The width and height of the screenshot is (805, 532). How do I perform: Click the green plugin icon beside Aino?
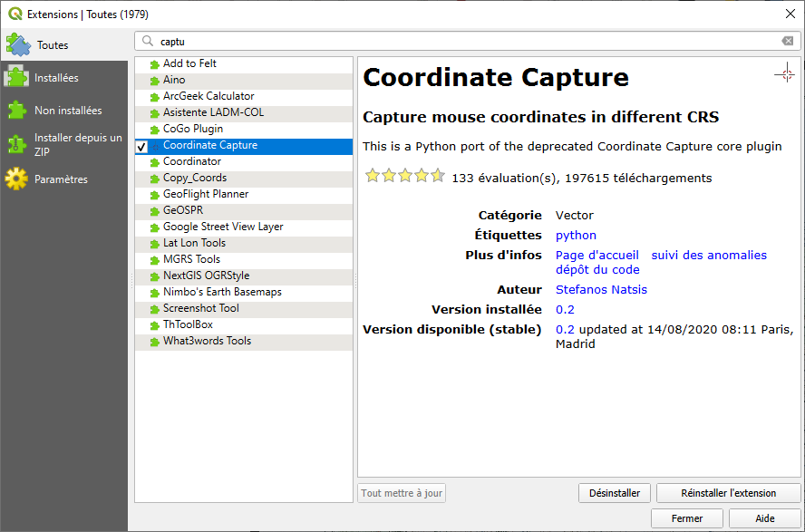click(x=155, y=81)
